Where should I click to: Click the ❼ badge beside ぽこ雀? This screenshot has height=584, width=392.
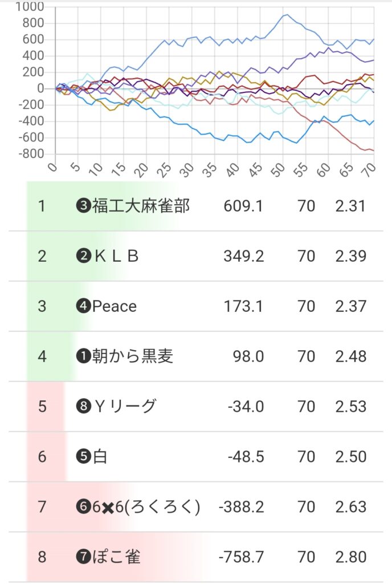point(84,557)
